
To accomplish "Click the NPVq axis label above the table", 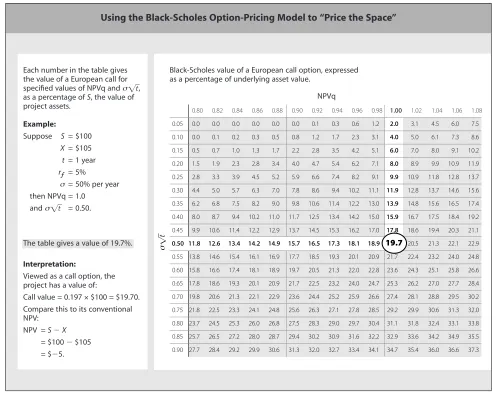I will click(326, 96).
